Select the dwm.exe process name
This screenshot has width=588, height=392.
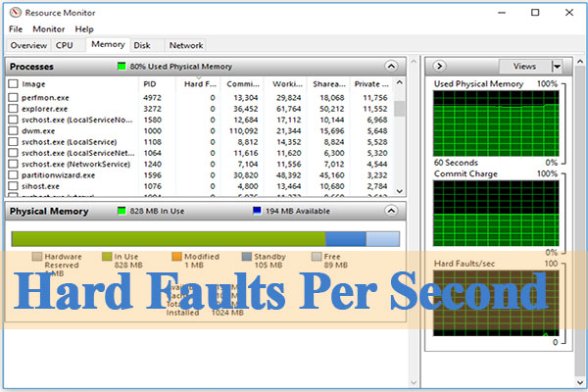coord(38,131)
